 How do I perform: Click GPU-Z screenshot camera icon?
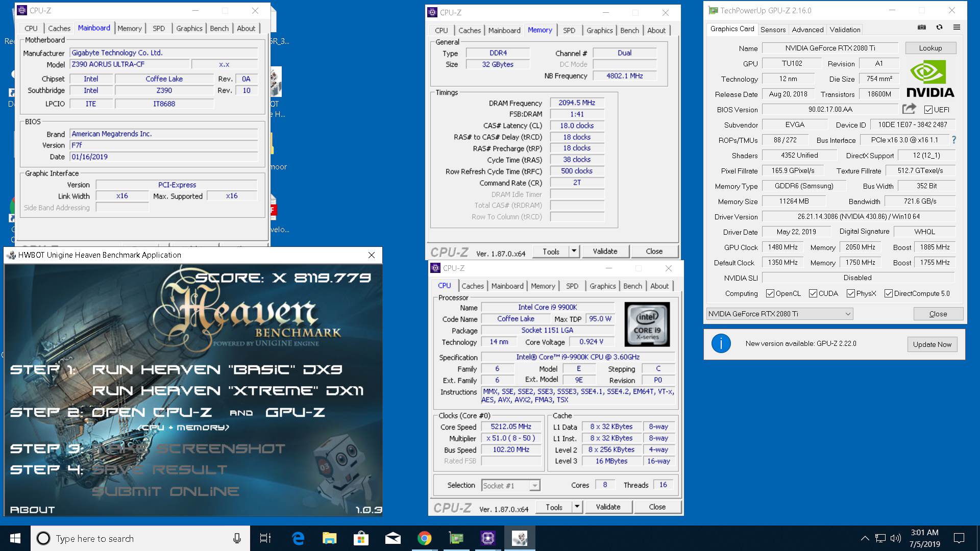pyautogui.click(x=922, y=28)
